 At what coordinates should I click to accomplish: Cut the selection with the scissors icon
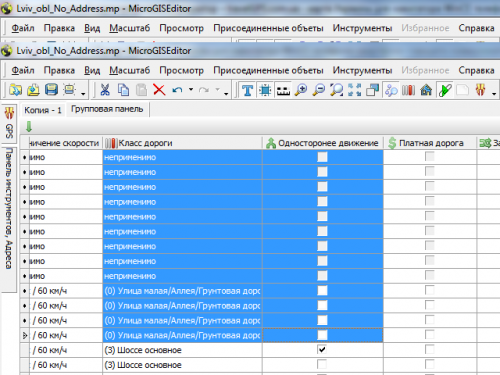click(x=105, y=90)
